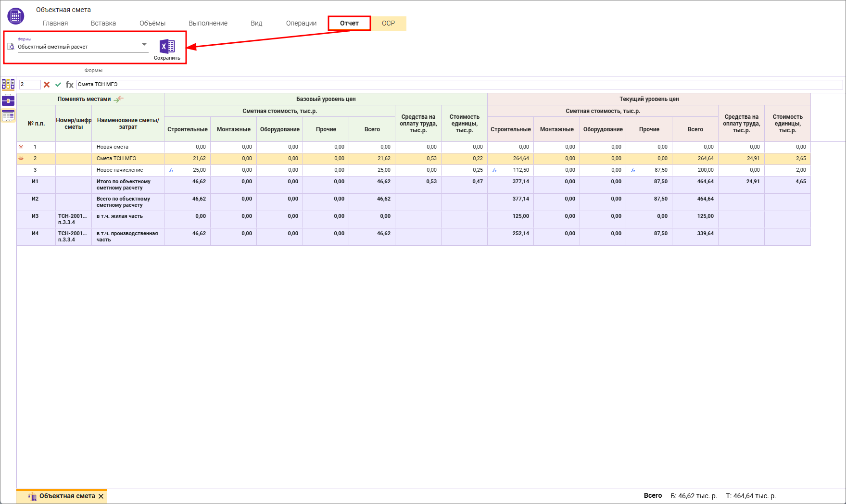
Task: Click the table view icon in left sidebar
Action: point(8,115)
